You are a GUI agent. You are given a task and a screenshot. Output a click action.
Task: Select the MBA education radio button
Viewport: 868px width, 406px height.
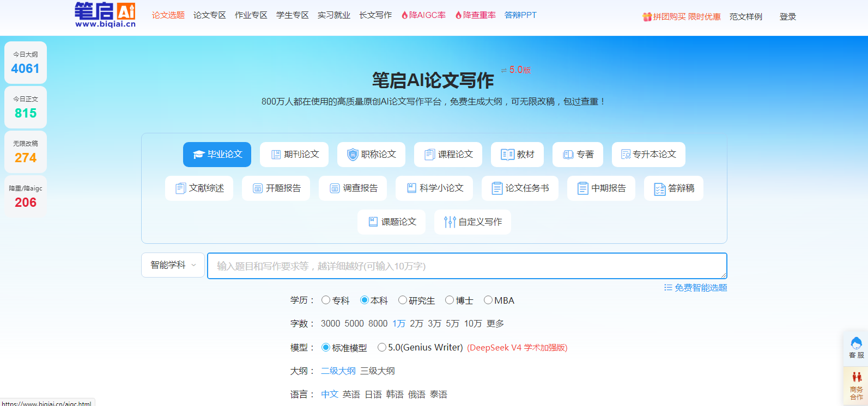pos(488,300)
